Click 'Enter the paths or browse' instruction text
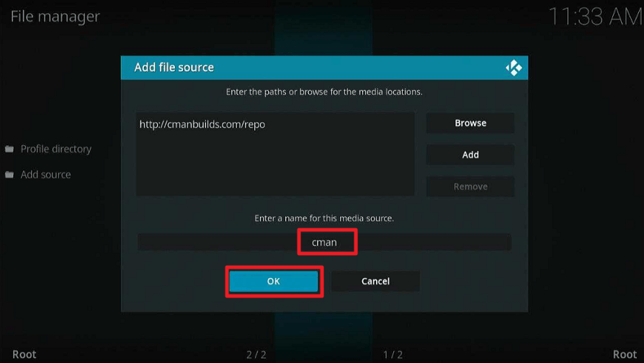The width and height of the screenshot is (644, 363). tap(324, 92)
